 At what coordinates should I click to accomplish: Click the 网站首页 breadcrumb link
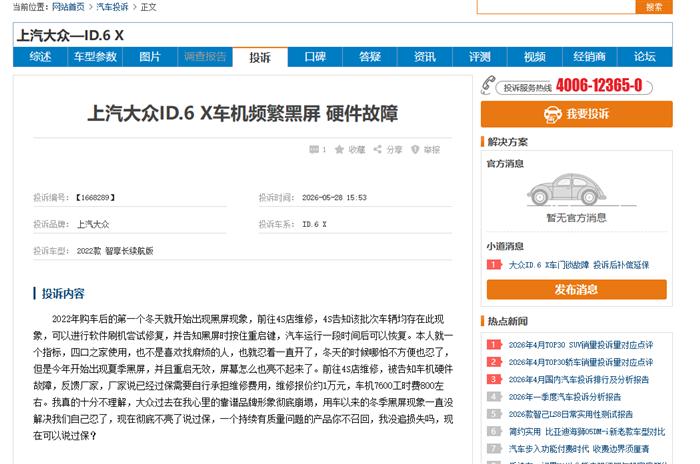(x=68, y=7)
